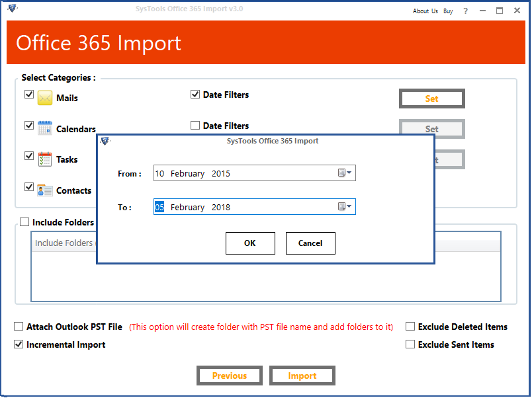Click the Contacts card icon
The image size is (532, 398).
[x=45, y=190]
